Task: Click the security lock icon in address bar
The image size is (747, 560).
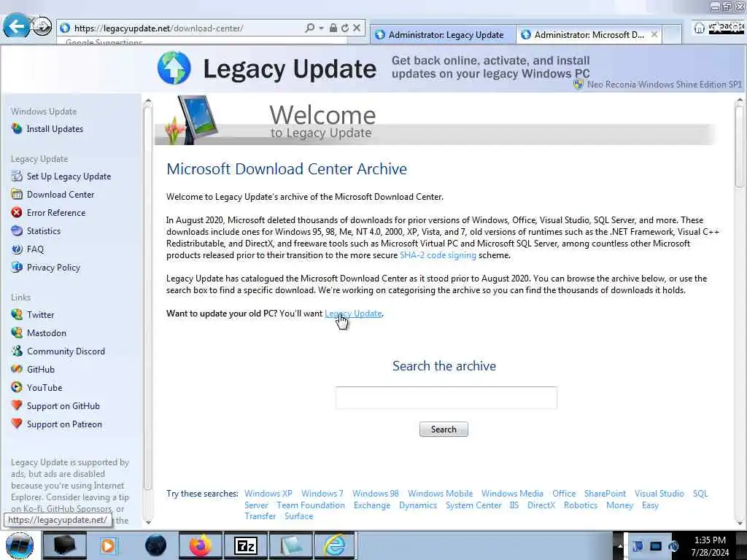Action: click(333, 28)
